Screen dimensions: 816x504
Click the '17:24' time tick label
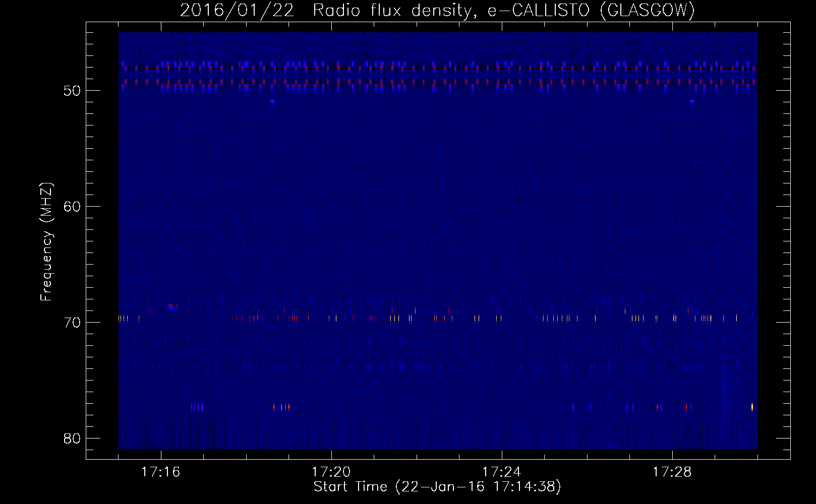coord(501,472)
